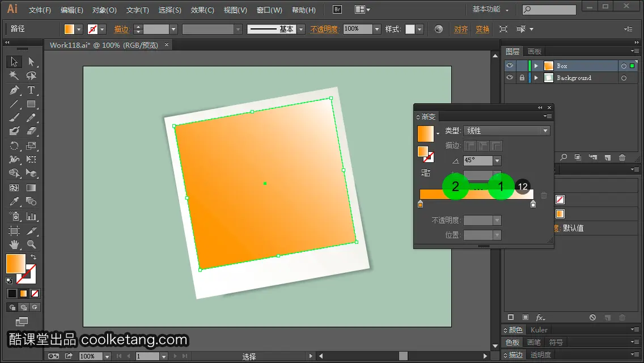Swap fill and stroke colors
This screenshot has width=644, height=363.
(x=33, y=257)
